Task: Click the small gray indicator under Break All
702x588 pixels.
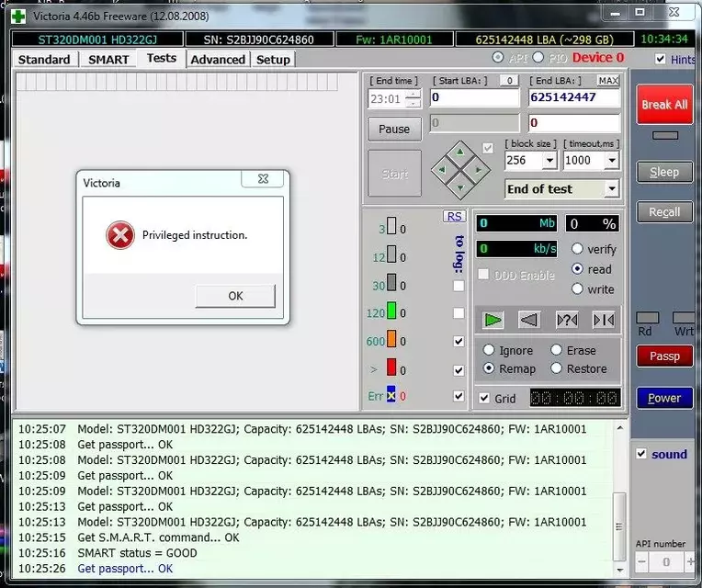Action: [665, 136]
